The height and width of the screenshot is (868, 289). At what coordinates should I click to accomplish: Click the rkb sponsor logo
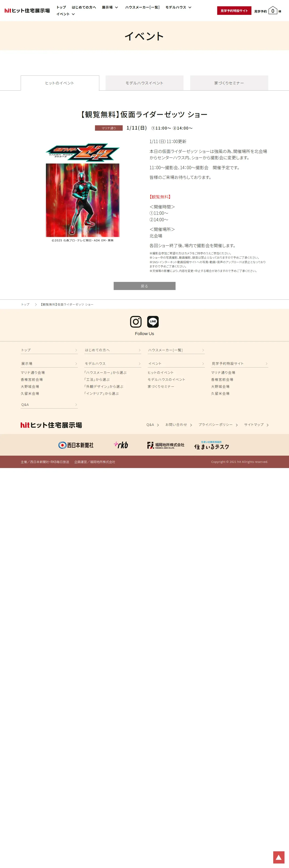tap(121, 445)
